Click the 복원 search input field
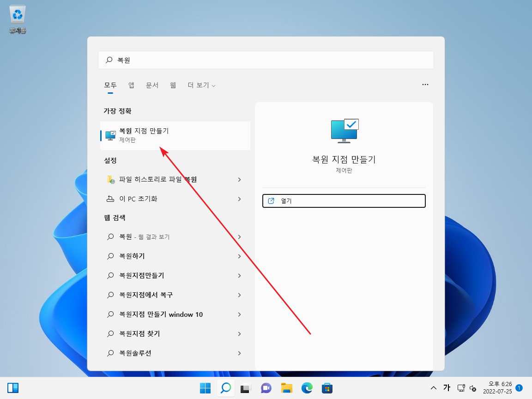The height and width of the screenshot is (399, 532). 266,60
